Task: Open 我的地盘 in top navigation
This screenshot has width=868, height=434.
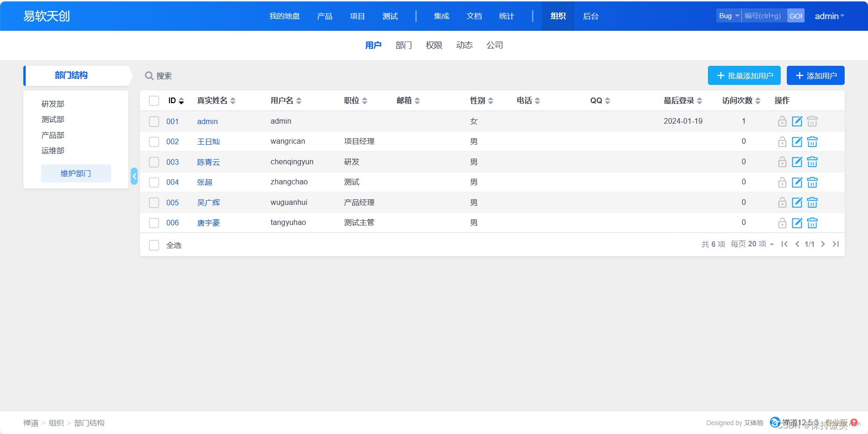Action: pos(285,16)
